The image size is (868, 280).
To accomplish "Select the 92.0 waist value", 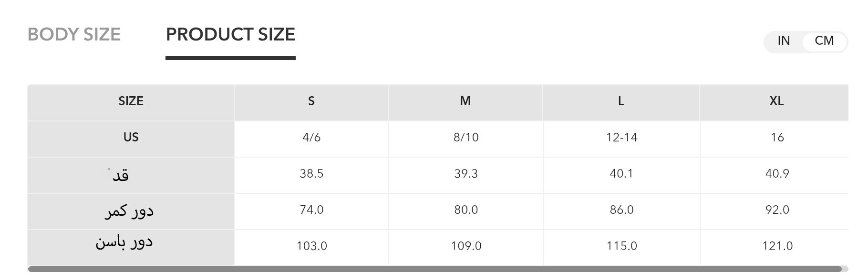I will pyautogui.click(x=777, y=210).
